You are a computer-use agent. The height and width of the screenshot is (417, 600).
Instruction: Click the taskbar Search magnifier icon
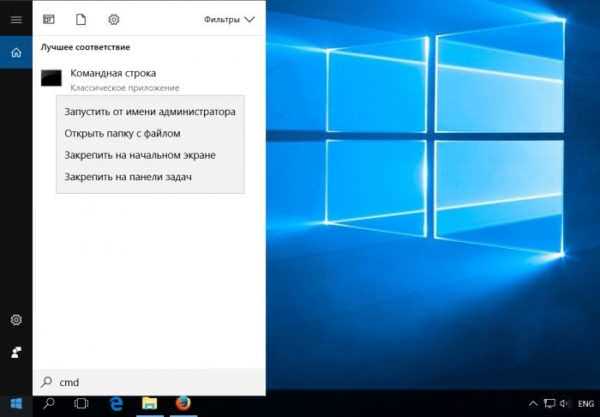click(49, 403)
